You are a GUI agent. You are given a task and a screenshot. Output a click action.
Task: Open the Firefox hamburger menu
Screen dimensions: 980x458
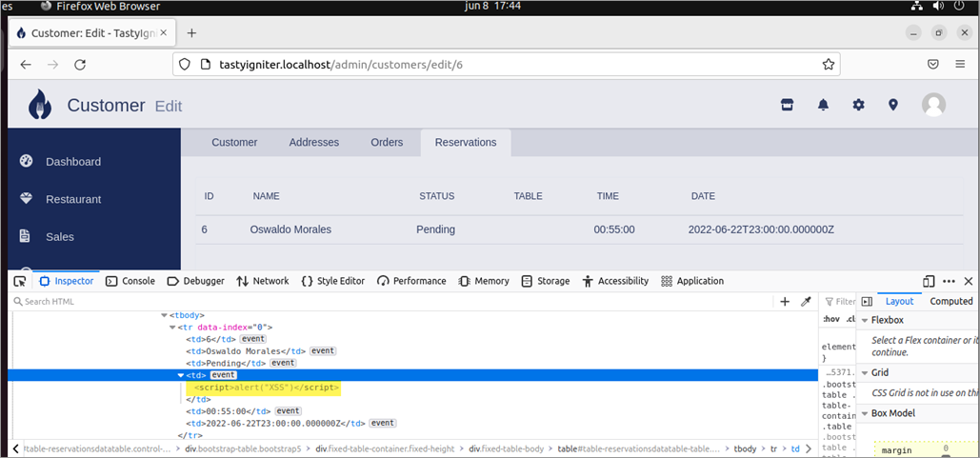click(x=960, y=65)
